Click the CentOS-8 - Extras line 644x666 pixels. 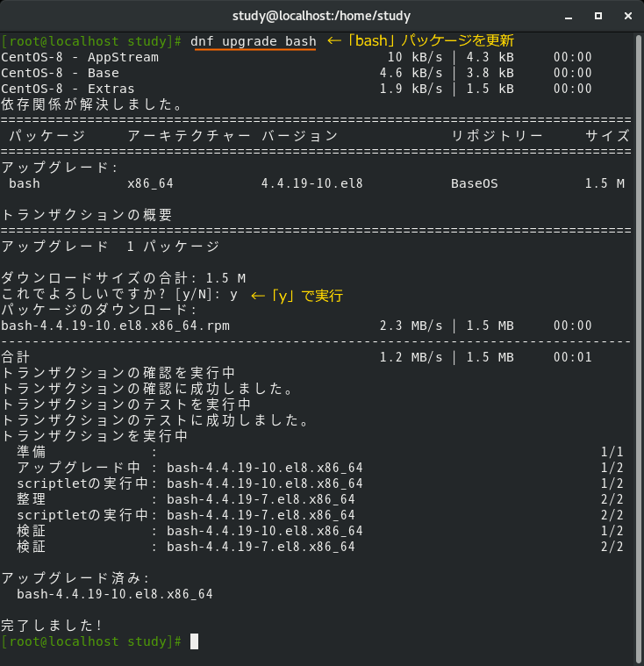297,89
